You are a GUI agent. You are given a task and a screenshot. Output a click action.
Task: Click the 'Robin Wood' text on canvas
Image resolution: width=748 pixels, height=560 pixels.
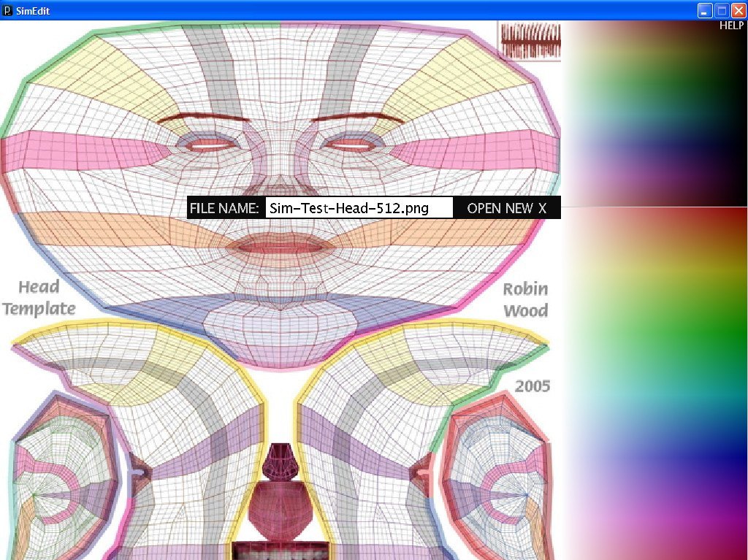tap(526, 299)
